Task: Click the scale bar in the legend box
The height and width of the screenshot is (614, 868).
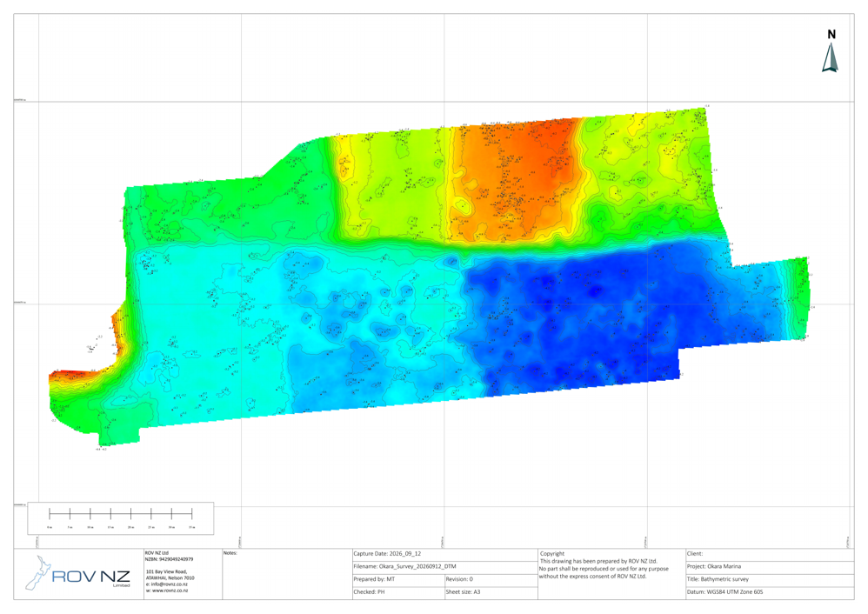Action: 120,514
